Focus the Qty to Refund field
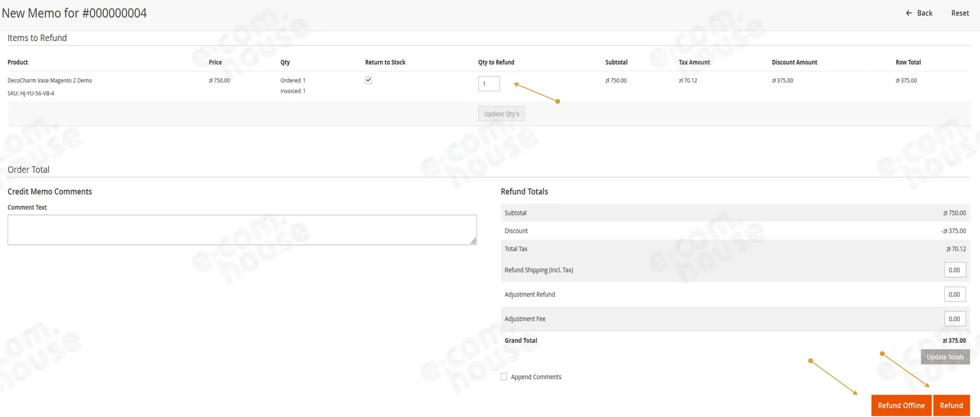The image size is (980, 417). point(489,83)
